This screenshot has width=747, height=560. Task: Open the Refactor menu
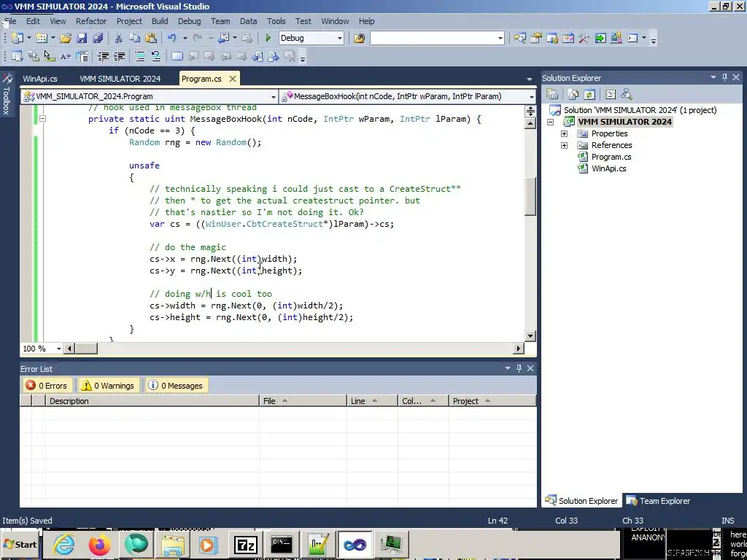pos(91,21)
